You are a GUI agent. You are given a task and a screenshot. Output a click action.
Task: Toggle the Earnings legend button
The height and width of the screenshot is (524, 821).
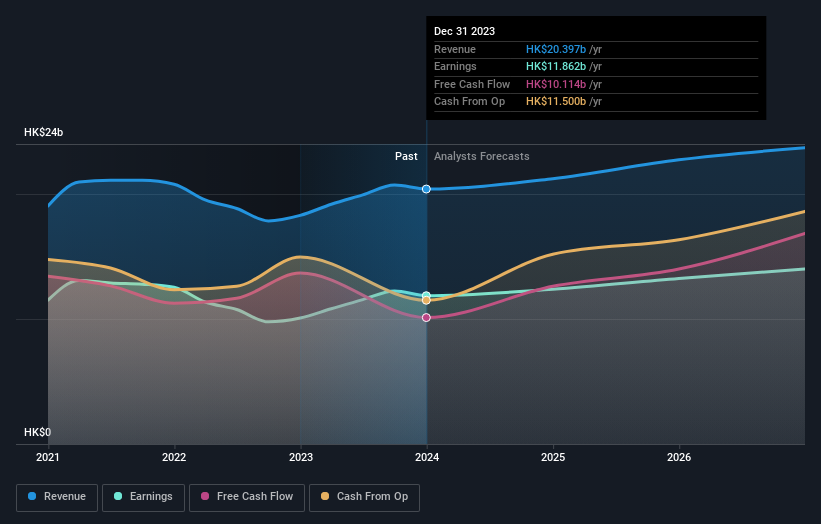[x=143, y=497]
